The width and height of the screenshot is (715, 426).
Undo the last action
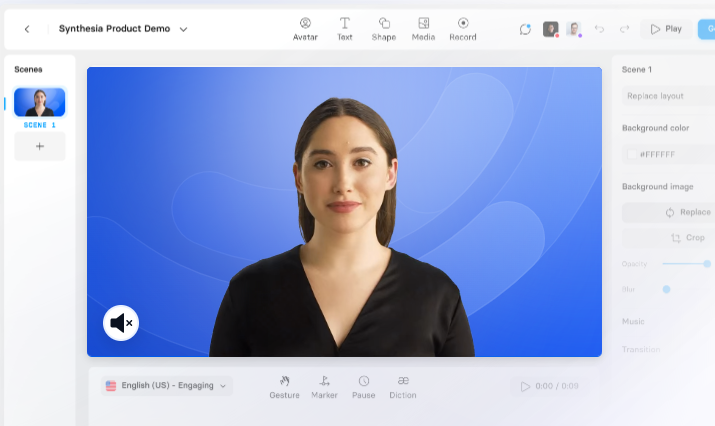click(599, 29)
